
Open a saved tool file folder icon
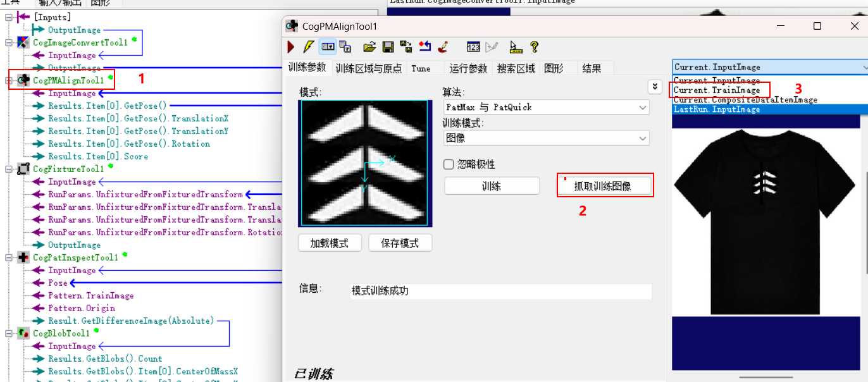pyautogui.click(x=370, y=47)
